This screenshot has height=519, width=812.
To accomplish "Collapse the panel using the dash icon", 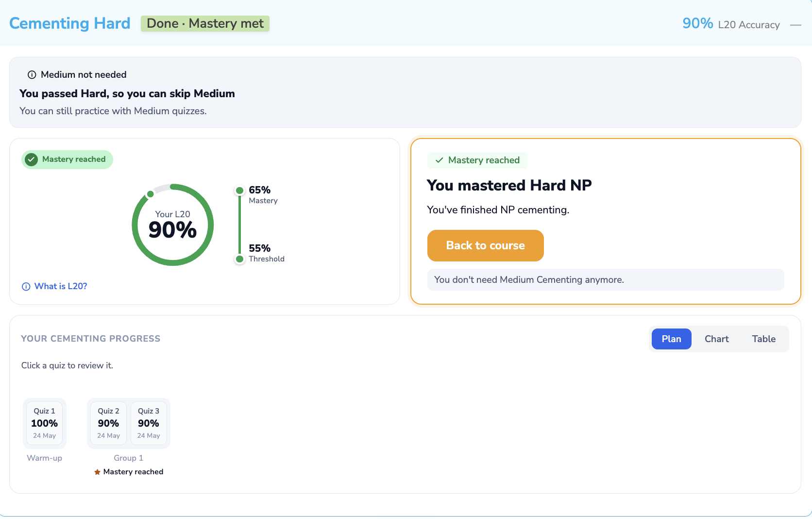I will pyautogui.click(x=795, y=25).
